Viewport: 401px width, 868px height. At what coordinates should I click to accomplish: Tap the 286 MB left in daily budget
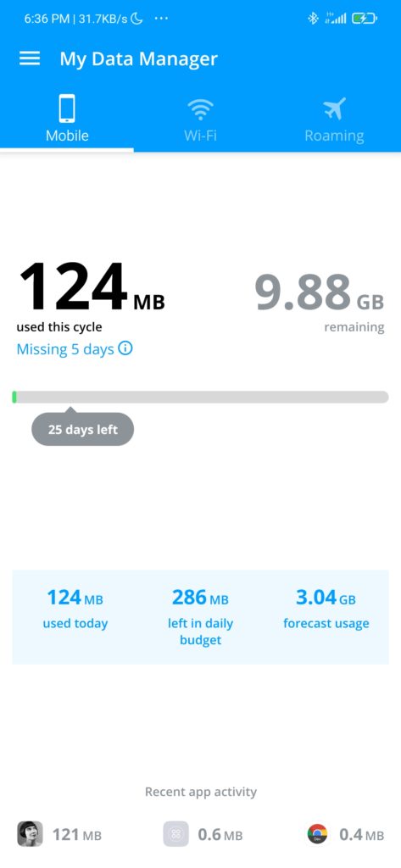(200, 617)
